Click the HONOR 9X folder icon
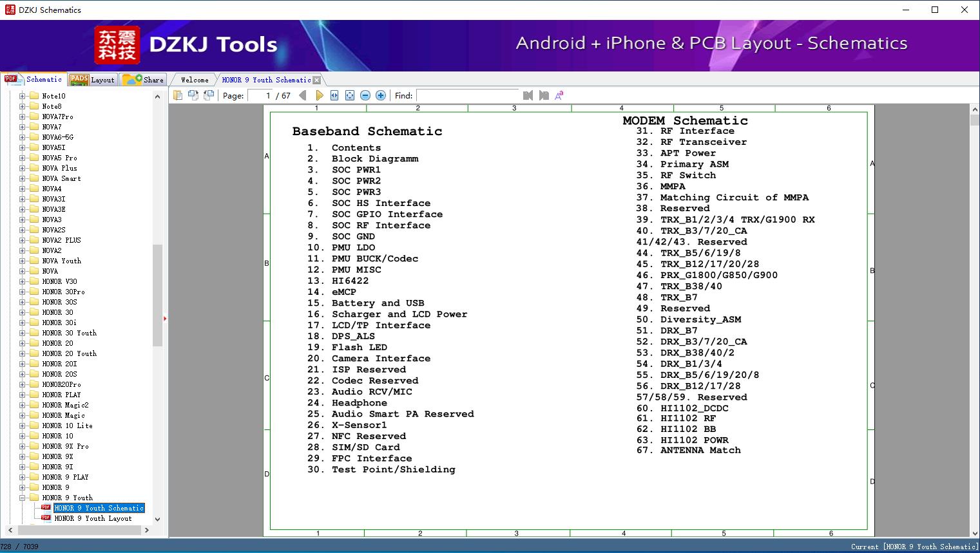The image size is (980, 553). [34, 456]
